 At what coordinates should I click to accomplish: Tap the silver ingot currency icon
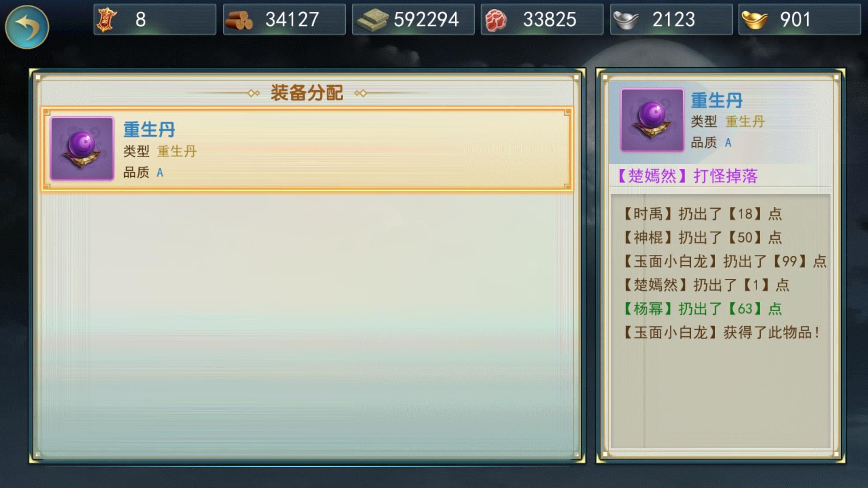click(x=626, y=20)
